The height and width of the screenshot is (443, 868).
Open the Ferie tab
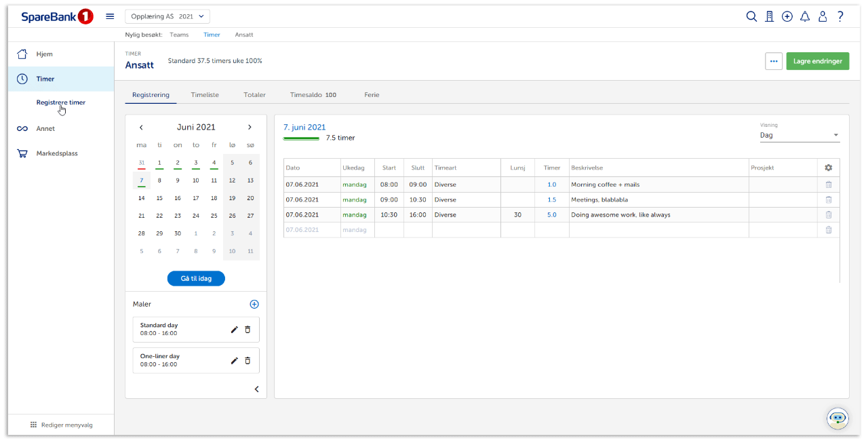(372, 95)
